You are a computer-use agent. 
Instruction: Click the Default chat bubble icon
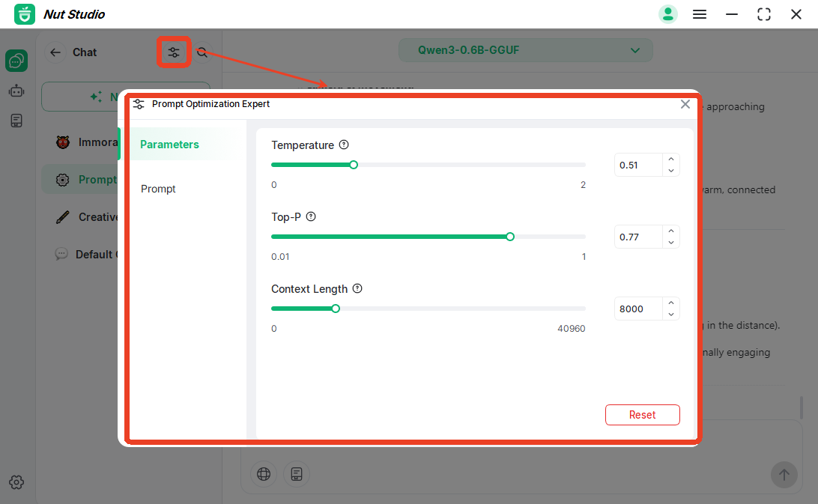click(x=61, y=254)
